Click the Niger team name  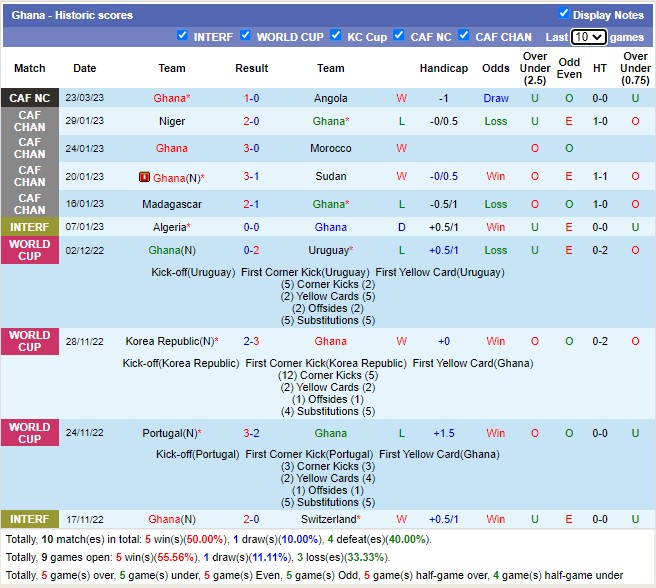(x=172, y=121)
